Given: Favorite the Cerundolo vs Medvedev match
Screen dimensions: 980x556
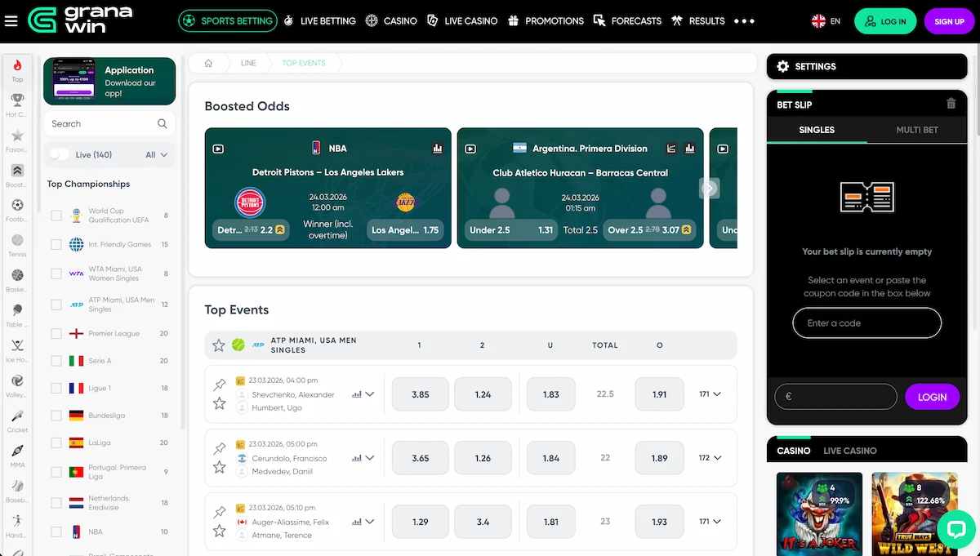Looking at the screenshot, I should pos(219,467).
